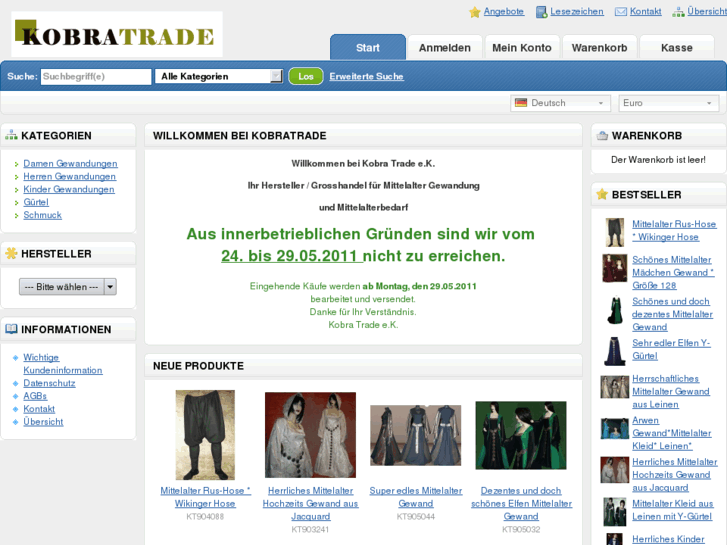Click the Übersicht sitemap icon at top

click(678, 12)
